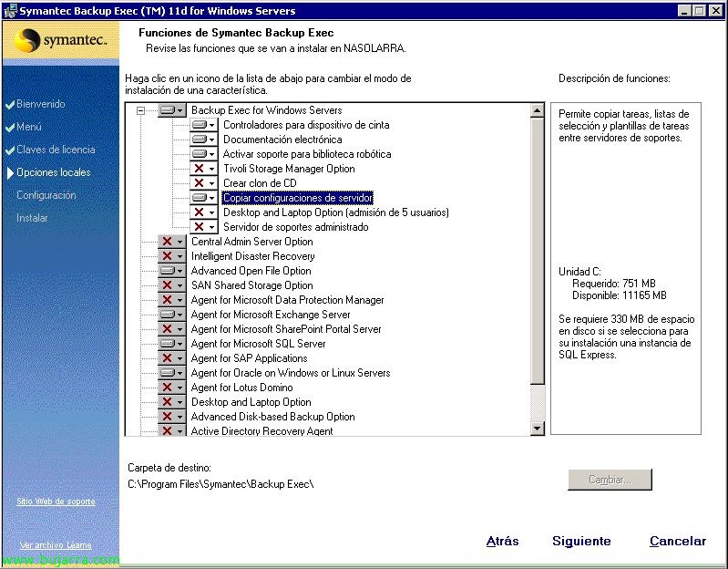Click red X icon beside Advanced Disk-based Backup Option
The image size is (728, 569).
point(172,417)
